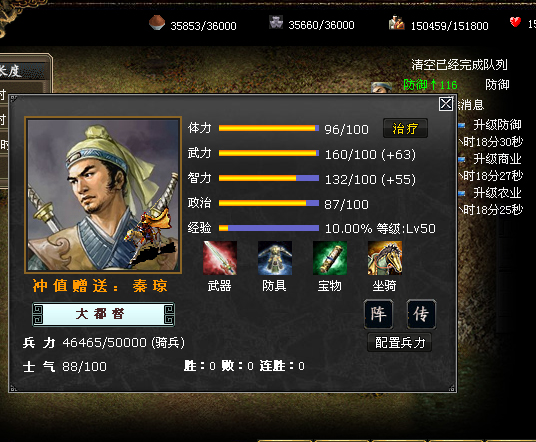Screen dimensions: 536x442
Task: Click the population figure icon in top bar
Action: (397, 23)
